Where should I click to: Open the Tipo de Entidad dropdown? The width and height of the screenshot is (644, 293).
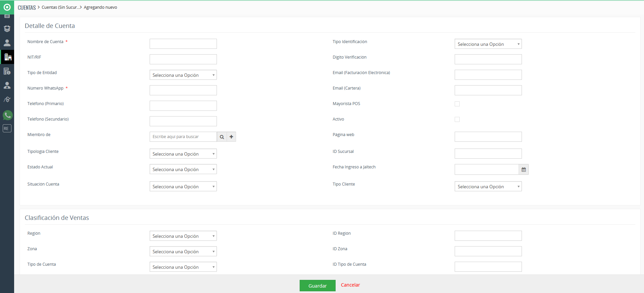[x=183, y=75]
